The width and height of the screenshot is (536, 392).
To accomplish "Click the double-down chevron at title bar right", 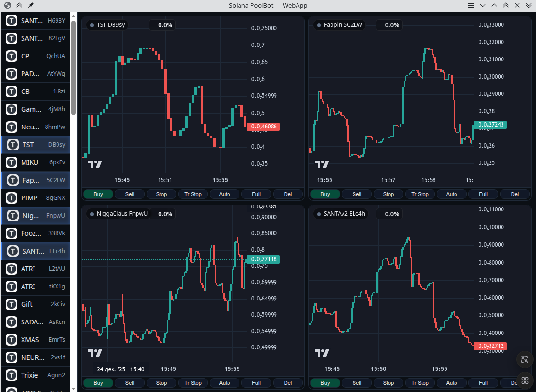I will [529, 5].
